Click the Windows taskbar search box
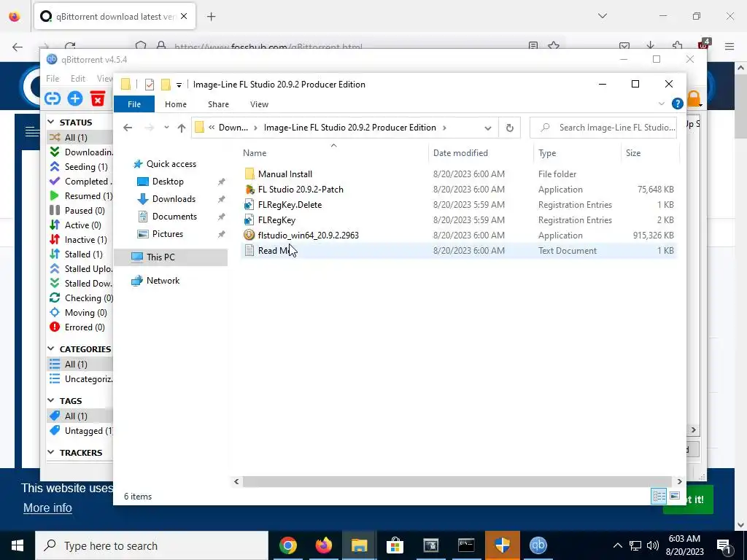 (x=152, y=545)
